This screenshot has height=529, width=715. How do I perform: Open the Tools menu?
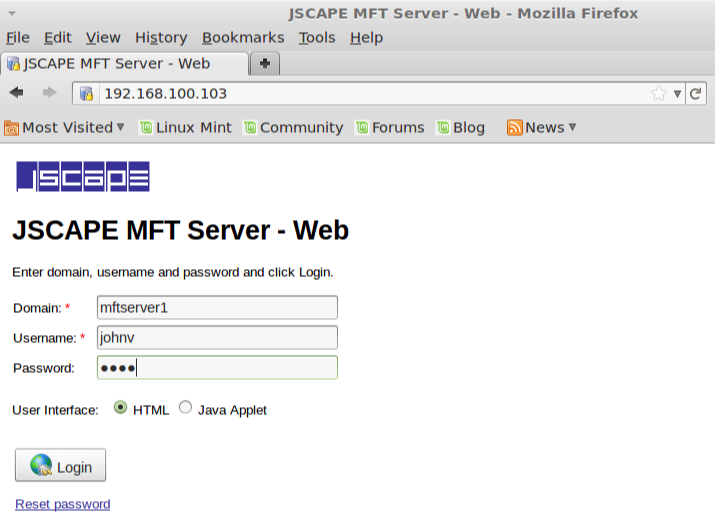coord(317,37)
